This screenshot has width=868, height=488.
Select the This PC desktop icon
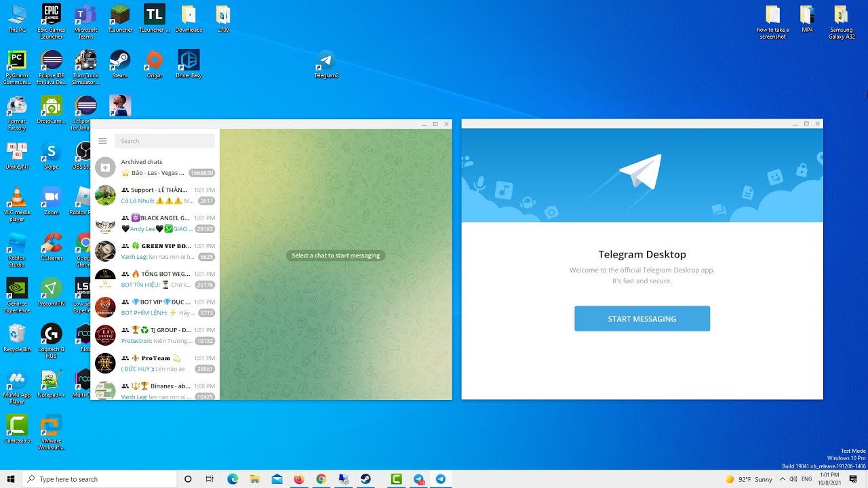pos(17,18)
